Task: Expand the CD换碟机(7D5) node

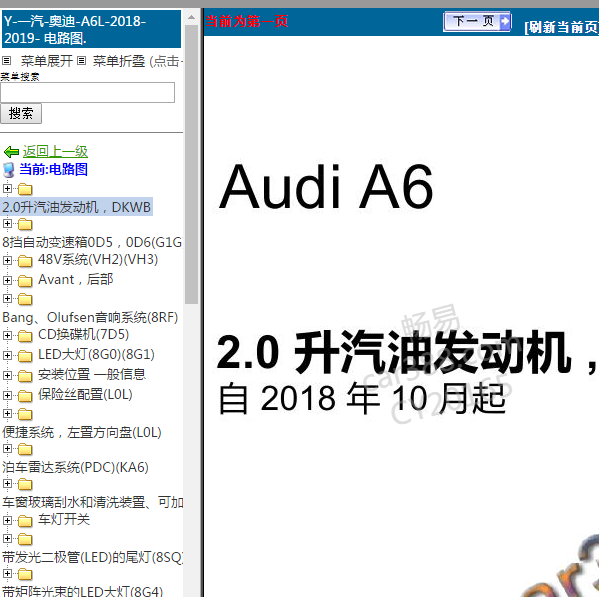Action: [7, 335]
